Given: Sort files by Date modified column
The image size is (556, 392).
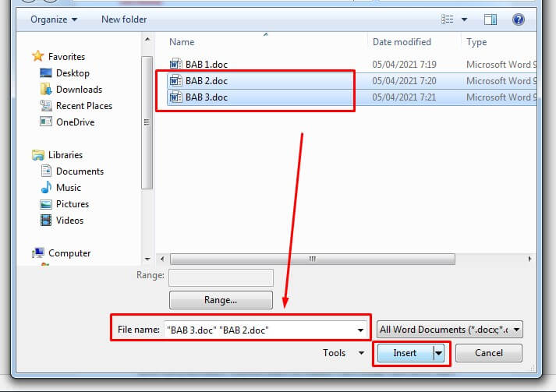Looking at the screenshot, I should 402,42.
